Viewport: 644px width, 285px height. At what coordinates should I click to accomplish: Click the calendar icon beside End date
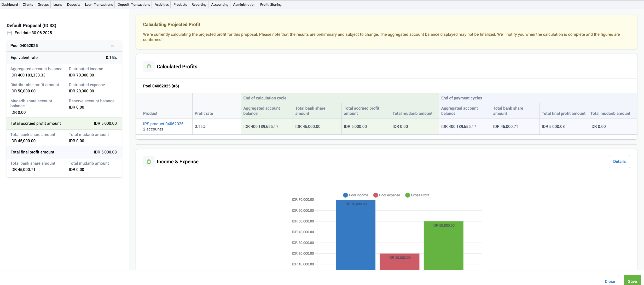point(9,33)
